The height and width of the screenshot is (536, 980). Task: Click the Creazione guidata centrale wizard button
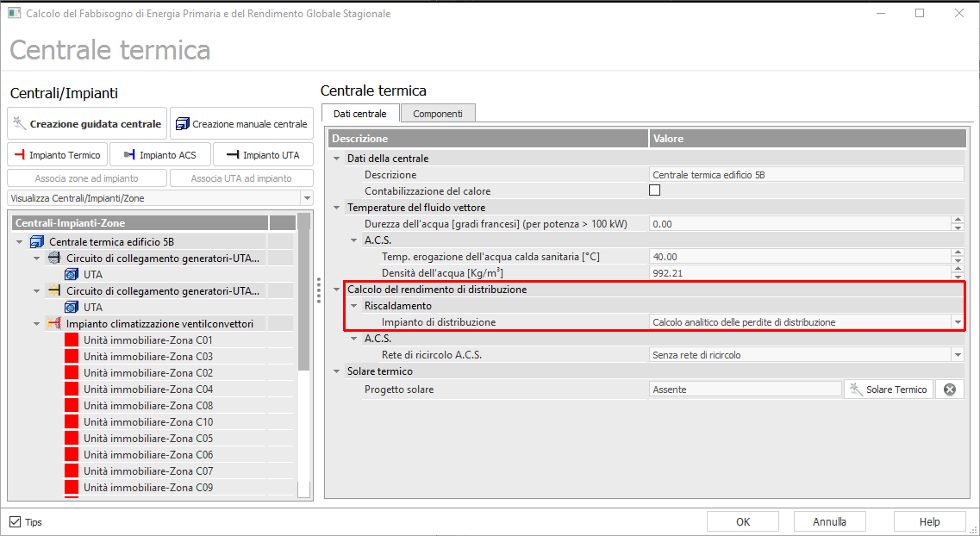(x=87, y=124)
